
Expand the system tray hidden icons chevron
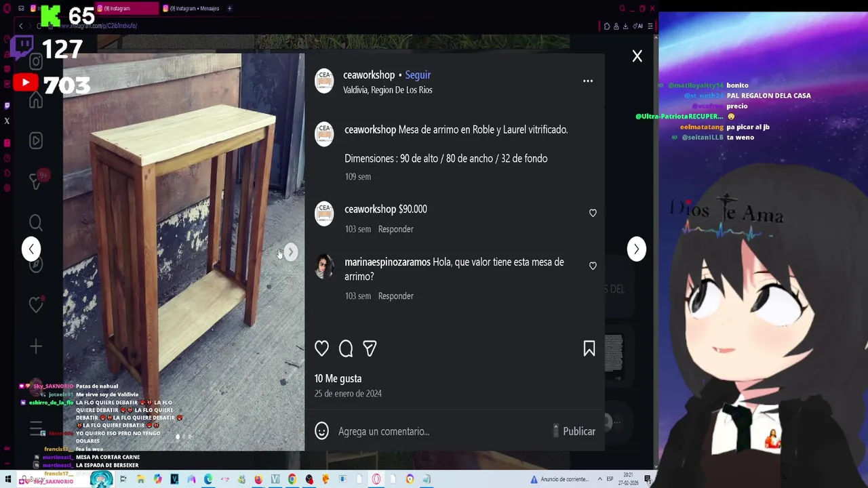(599, 479)
